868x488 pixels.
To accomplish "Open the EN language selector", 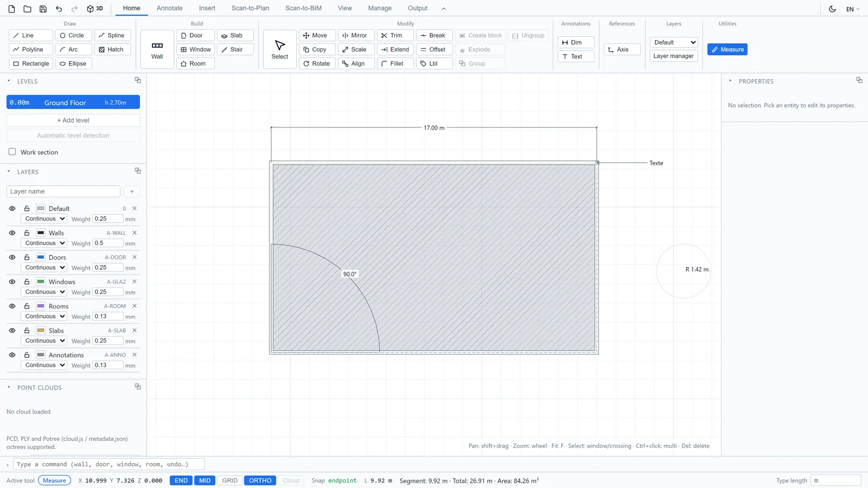I will [x=853, y=9].
